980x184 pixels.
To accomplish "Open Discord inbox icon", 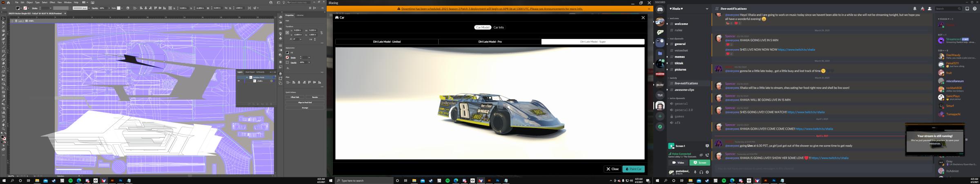I will coord(967,9).
